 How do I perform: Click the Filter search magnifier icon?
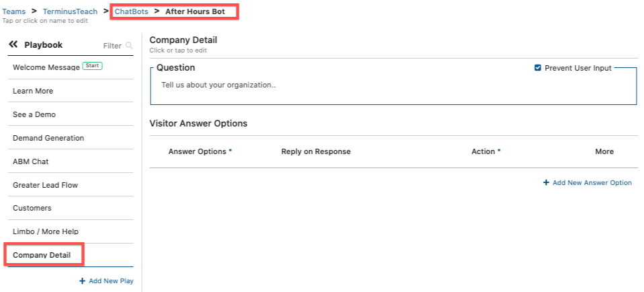pos(129,45)
